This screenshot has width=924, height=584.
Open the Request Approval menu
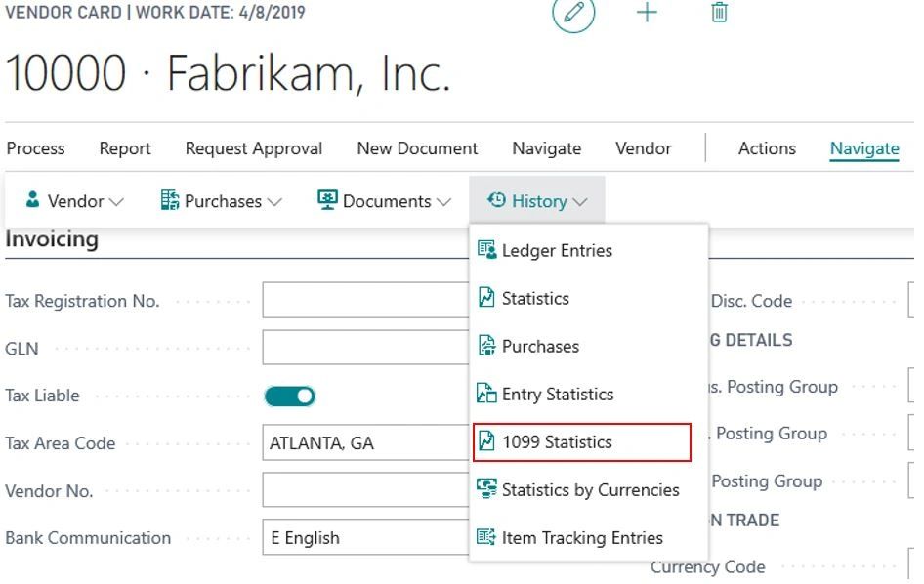coord(253,148)
